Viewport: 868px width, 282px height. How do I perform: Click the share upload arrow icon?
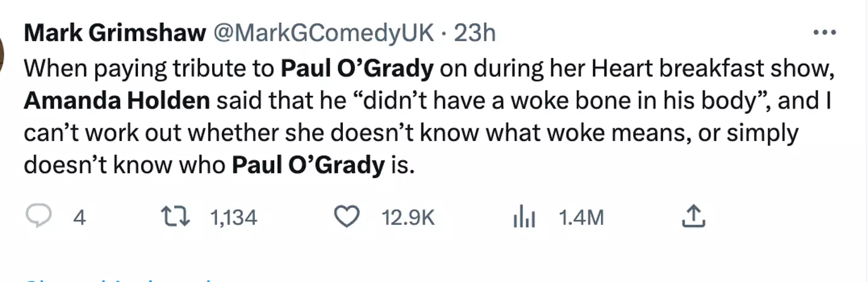693,217
